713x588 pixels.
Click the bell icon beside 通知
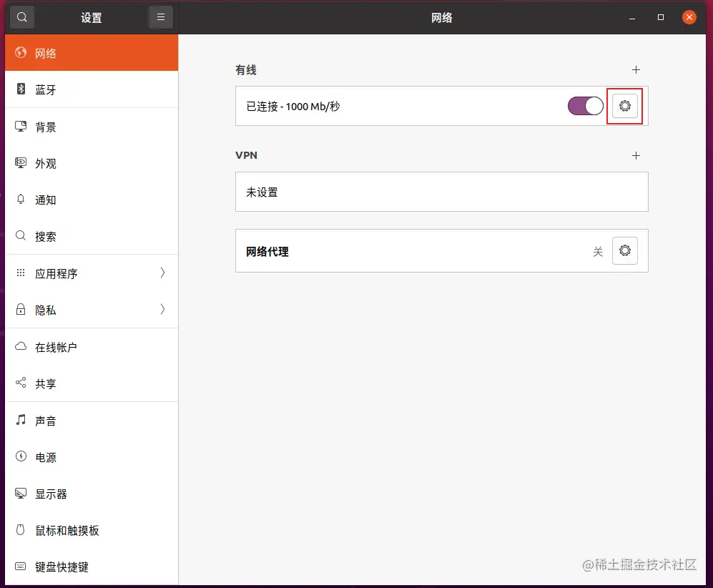pyautogui.click(x=21, y=199)
